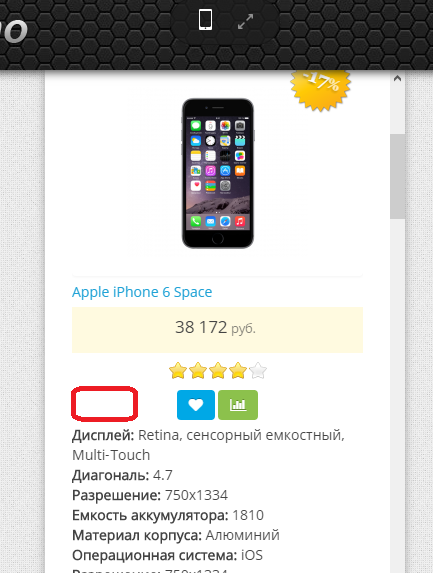433x573 pixels.
Task: Click the vertical scrollbar thumb
Action: pyautogui.click(x=398, y=176)
